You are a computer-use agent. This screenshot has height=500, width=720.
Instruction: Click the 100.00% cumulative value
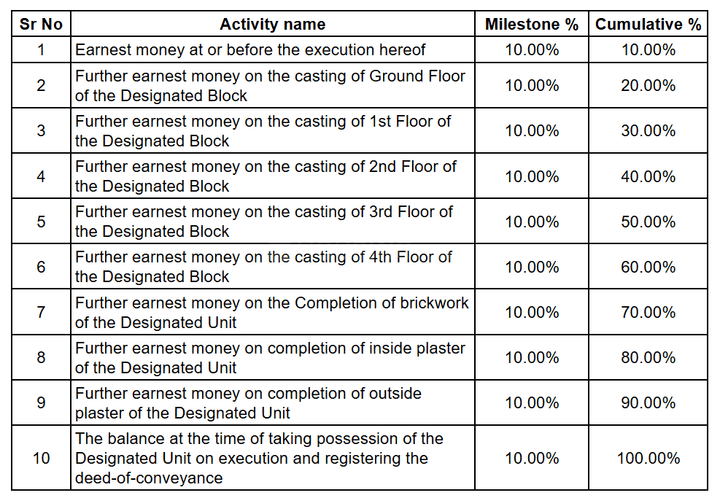[648, 458]
